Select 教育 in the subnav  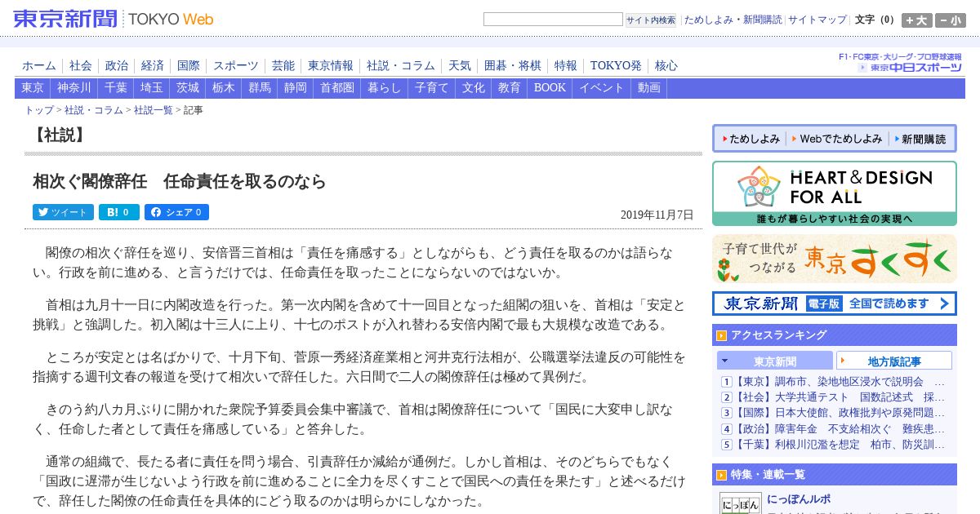[510, 88]
